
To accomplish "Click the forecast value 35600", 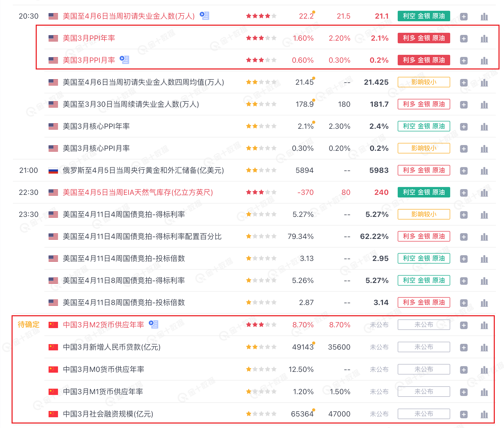I will [x=339, y=347].
